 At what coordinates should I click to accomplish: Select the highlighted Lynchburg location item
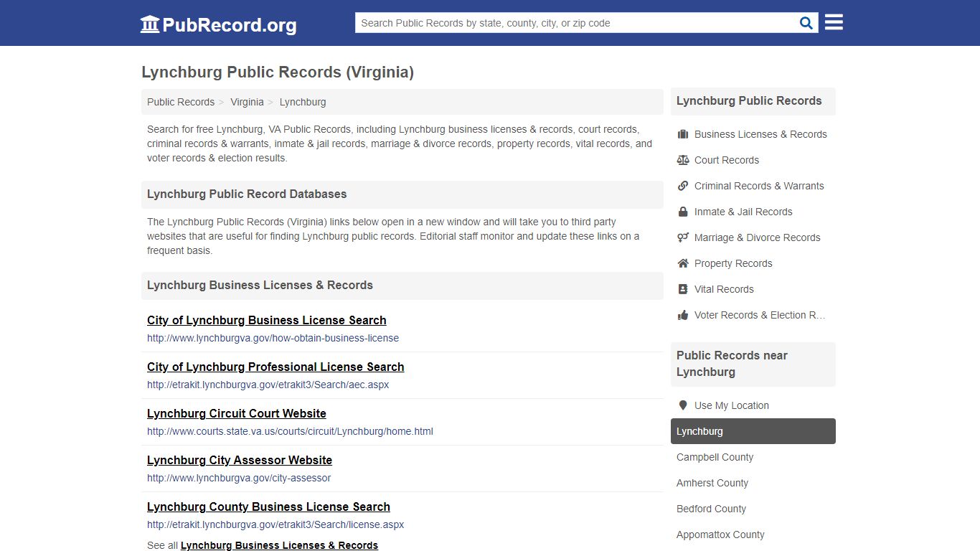click(753, 431)
